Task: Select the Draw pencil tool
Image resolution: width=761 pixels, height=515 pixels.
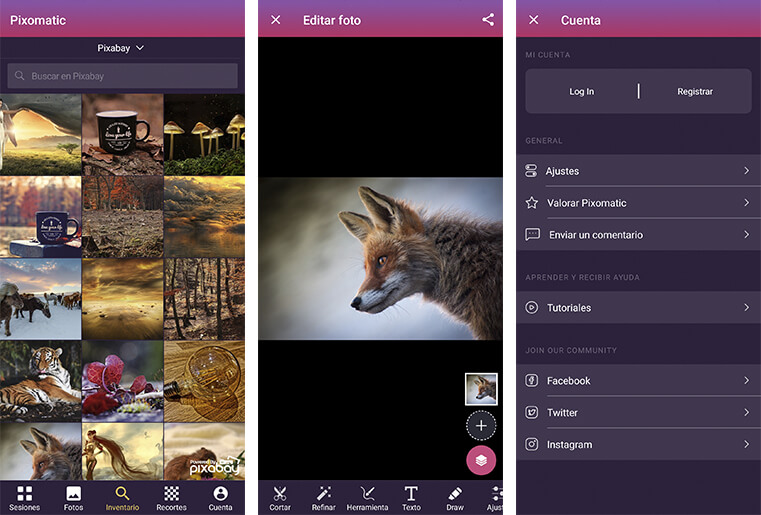Action: click(455, 498)
